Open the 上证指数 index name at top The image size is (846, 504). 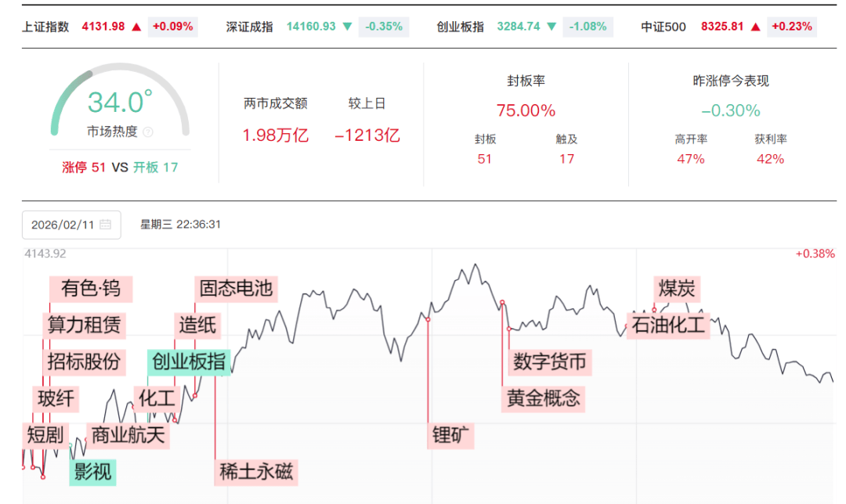46,27
